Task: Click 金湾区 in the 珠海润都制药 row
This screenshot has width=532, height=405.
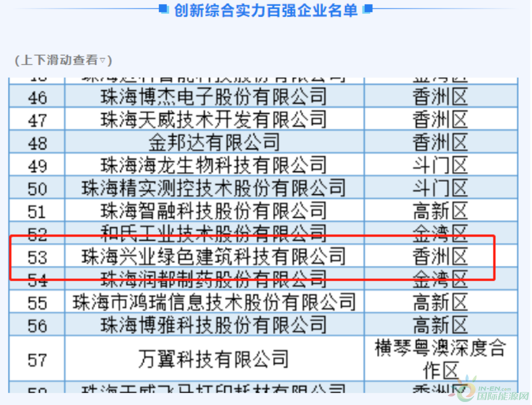Action: 440,279
